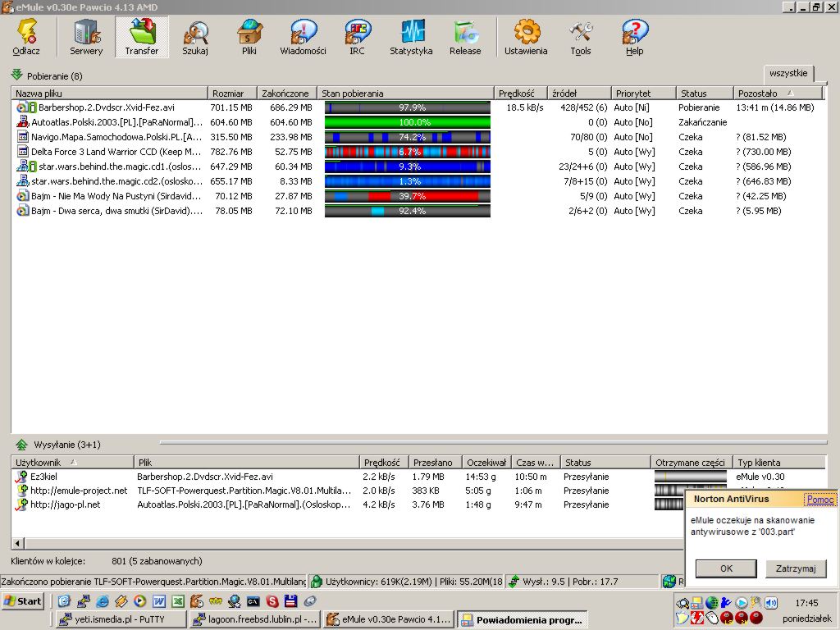
Task: Click the Odłącz disconnect toolbar icon
Action: [x=26, y=36]
